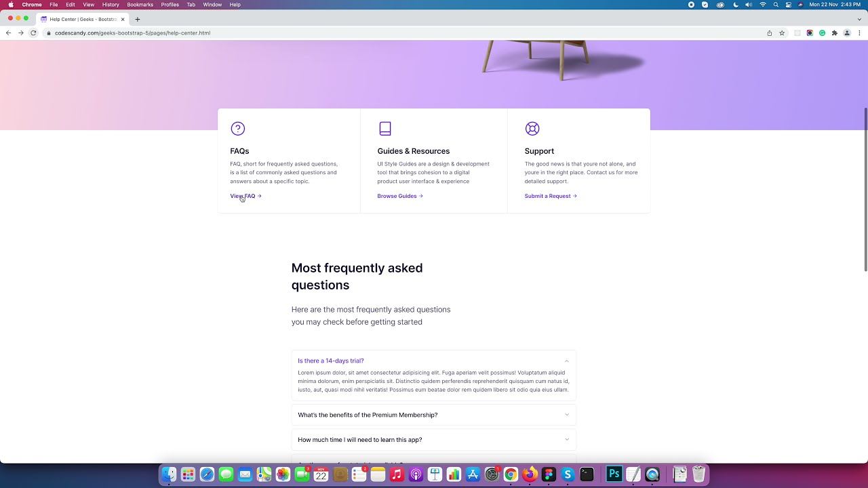Open Terminal from the Dock
This screenshot has width=868, height=488.
(587, 474)
